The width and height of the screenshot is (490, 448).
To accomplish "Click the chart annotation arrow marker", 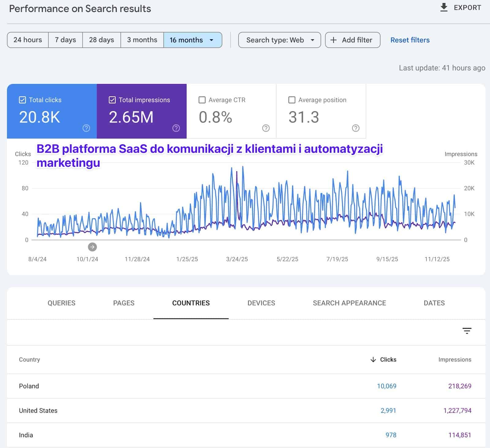I will click(92, 247).
